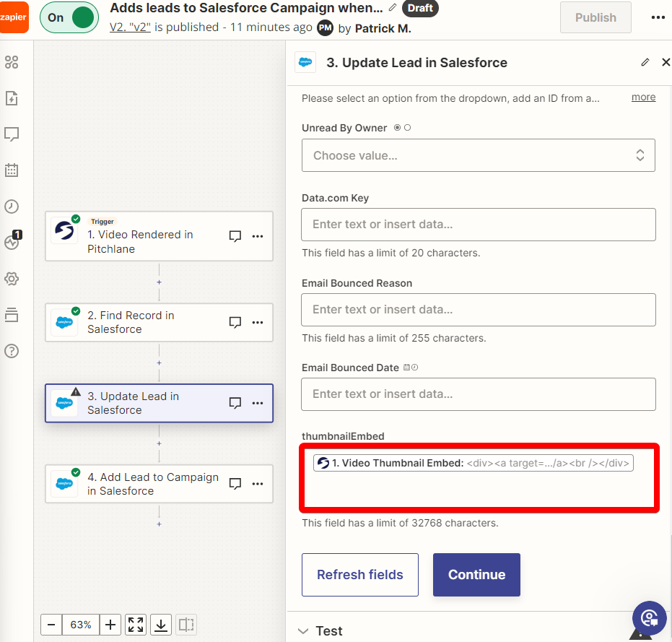Select the Video Rendered in Pitchlane trigger step

[159, 236]
